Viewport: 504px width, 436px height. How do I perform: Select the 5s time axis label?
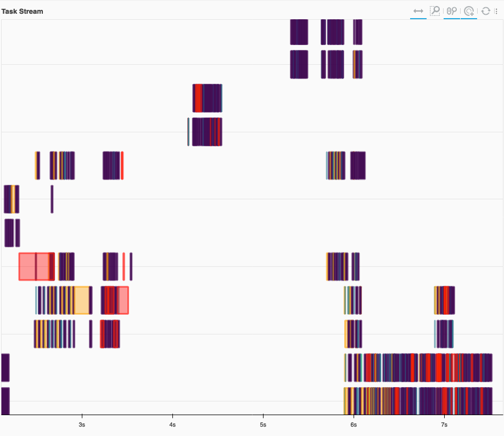coord(263,424)
